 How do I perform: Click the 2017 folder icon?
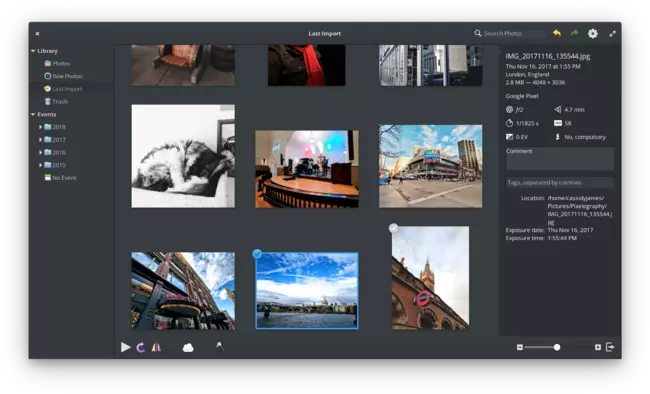(48, 140)
